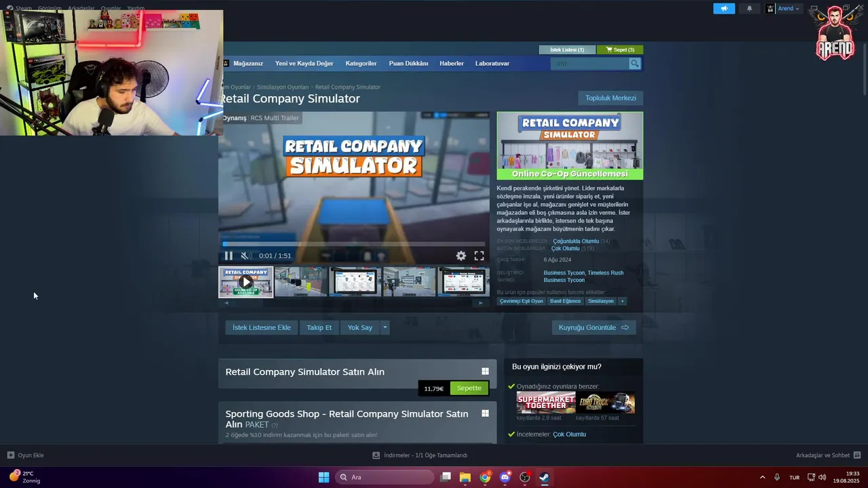868x488 pixels.
Task: Click Kuyruğu Görüntüle queue button
Action: pos(593,327)
